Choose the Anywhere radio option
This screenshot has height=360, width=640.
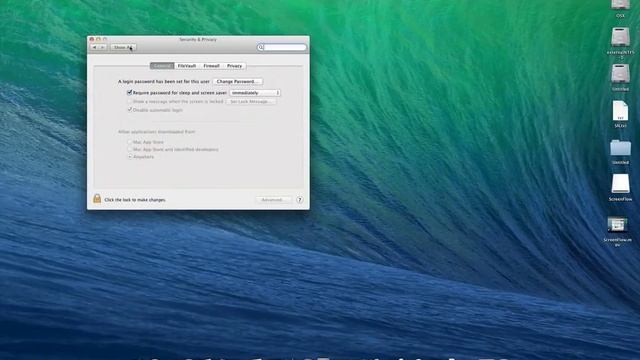(x=130, y=156)
